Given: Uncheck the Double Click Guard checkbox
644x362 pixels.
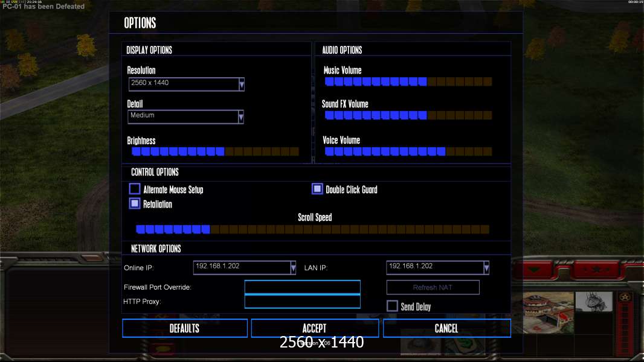Looking at the screenshot, I should (x=317, y=189).
